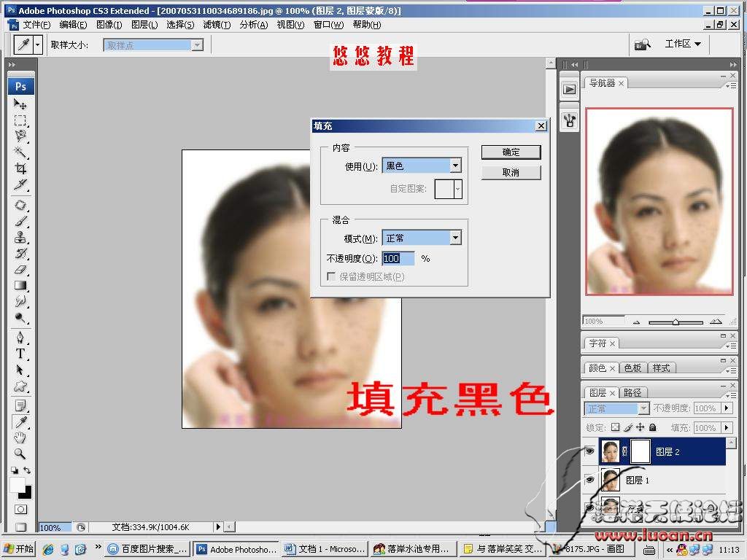
Task: Select the Zoom tool
Action: [x=20, y=454]
